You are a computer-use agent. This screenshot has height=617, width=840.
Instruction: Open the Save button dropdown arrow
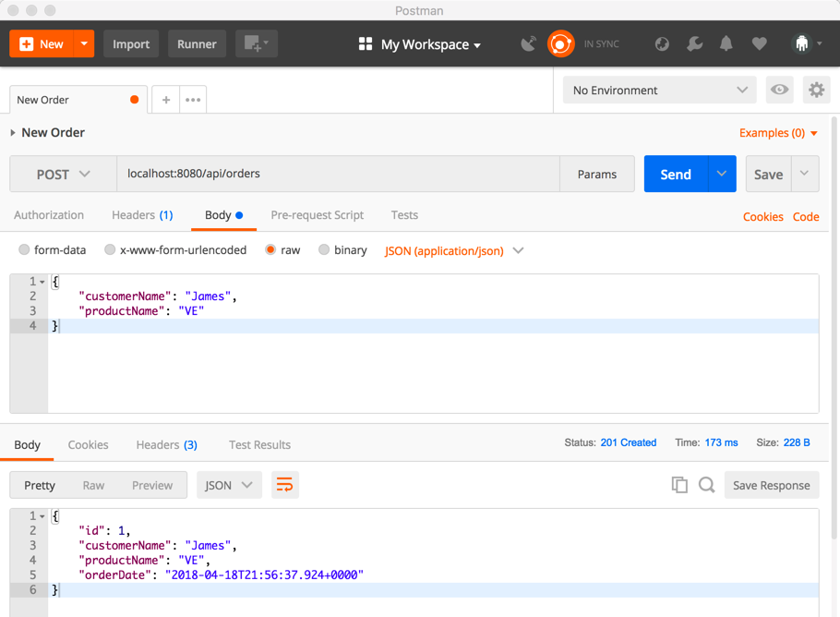(x=805, y=174)
